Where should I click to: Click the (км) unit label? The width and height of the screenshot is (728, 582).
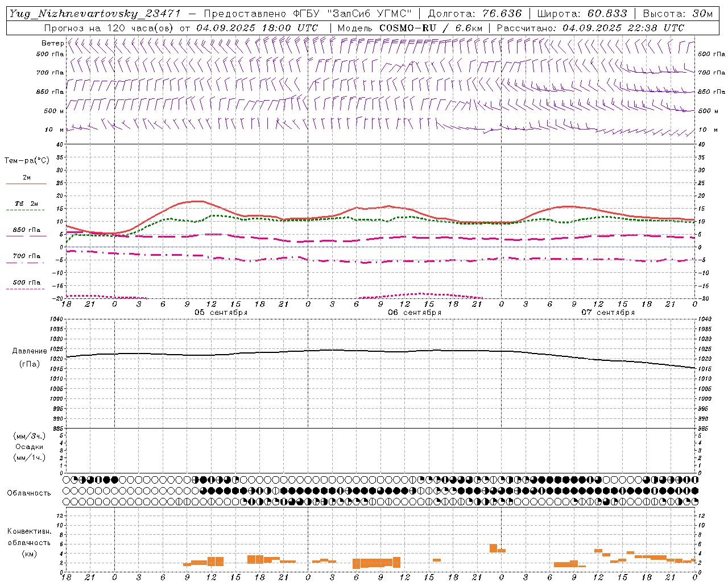(29, 554)
